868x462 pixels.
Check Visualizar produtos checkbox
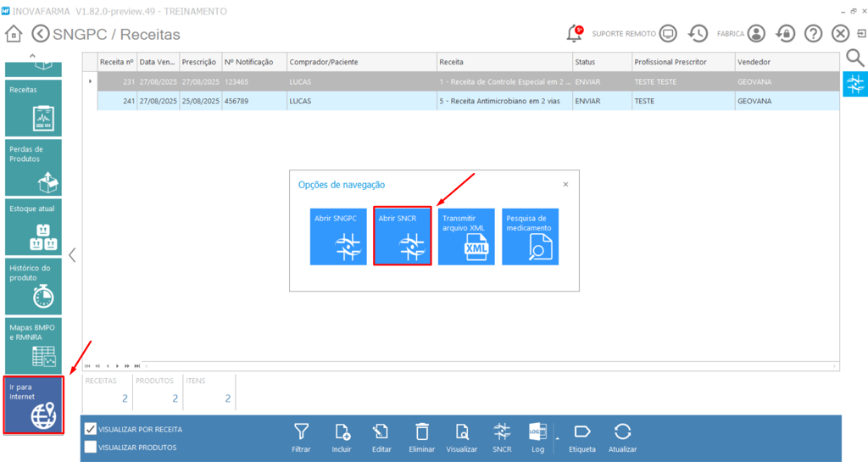point(90,447)
